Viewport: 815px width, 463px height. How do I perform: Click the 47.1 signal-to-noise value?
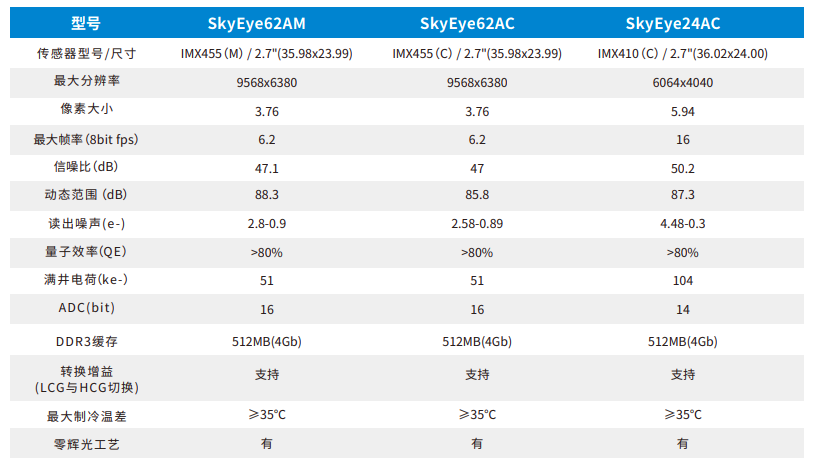(266, 167)
